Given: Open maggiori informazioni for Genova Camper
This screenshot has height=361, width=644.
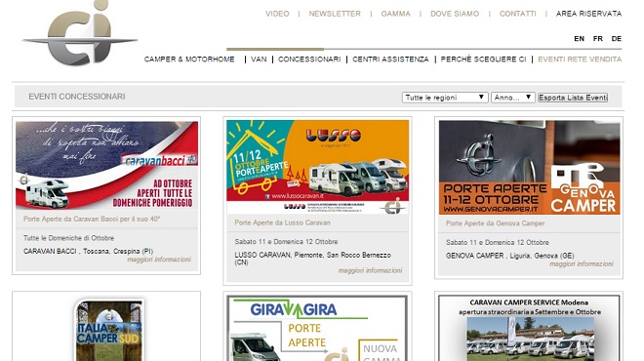Looking at the screenshot, I should (582, 264).
